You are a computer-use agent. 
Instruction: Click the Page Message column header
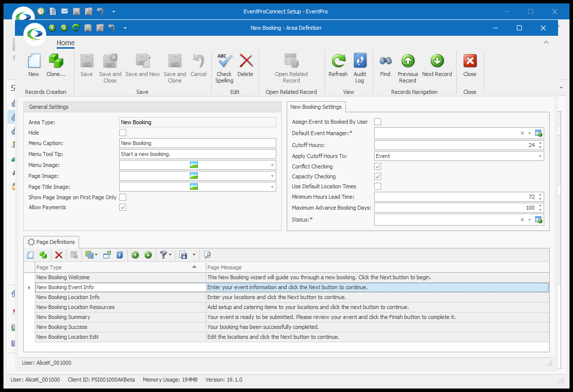click(378, 267)
